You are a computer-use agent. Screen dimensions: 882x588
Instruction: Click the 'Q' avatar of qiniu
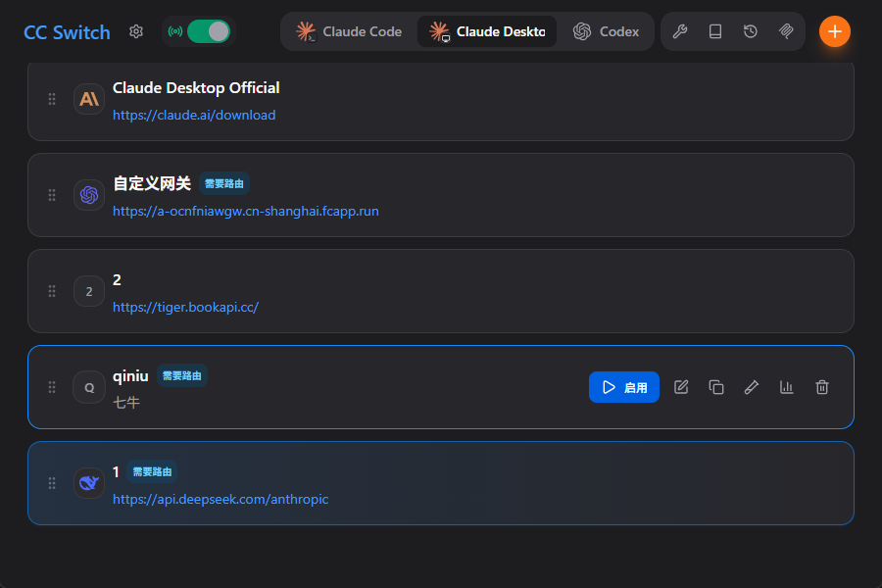89,387
